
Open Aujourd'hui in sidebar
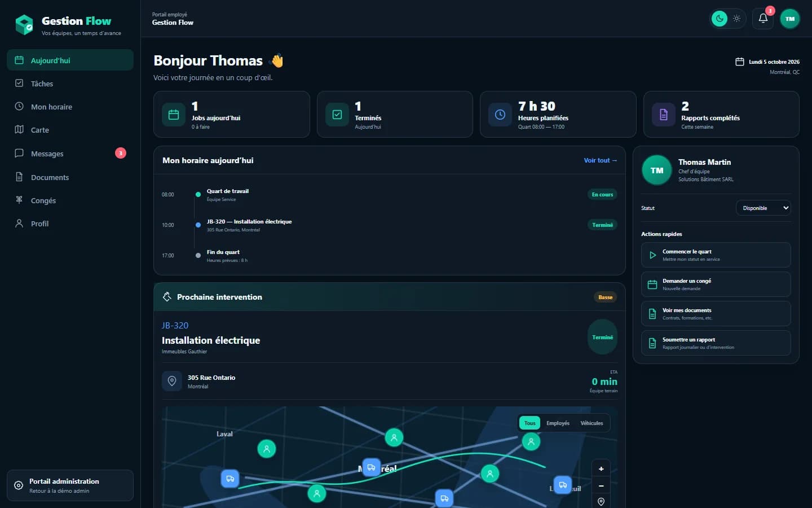(x=70, y=60)
